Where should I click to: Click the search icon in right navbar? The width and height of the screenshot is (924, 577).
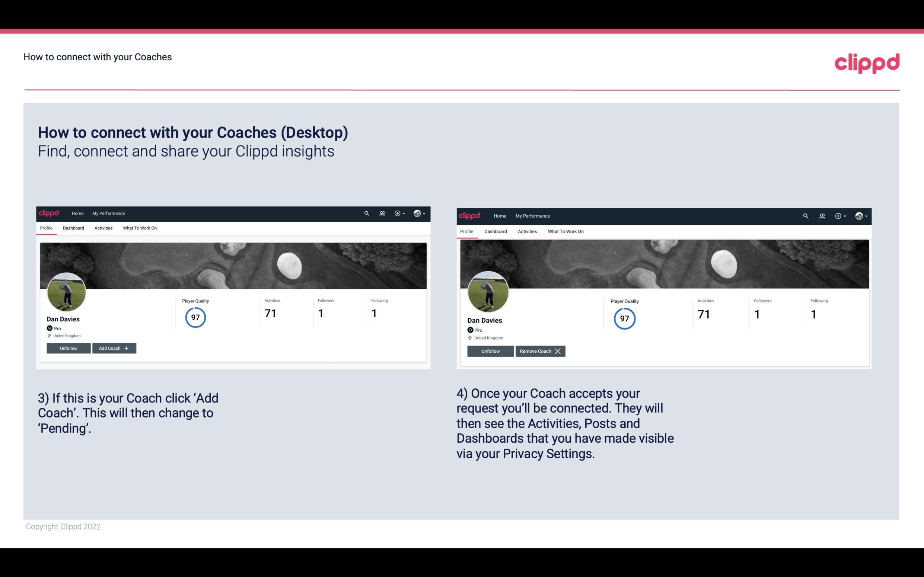coord(806,216)
